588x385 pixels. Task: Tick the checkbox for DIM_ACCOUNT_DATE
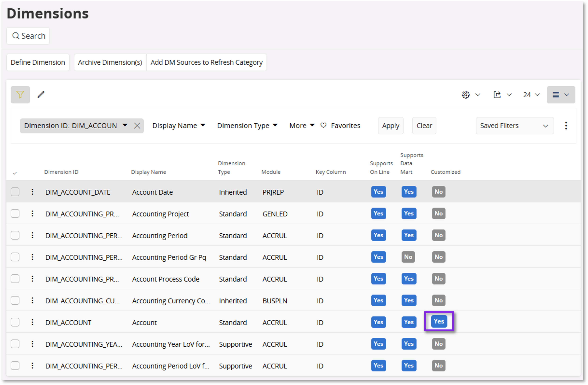(x=15, y=192)
